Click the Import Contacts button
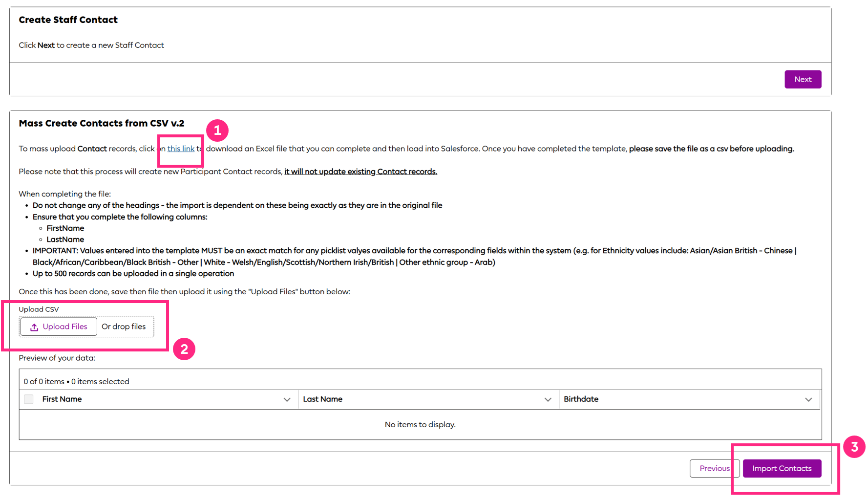This screenshot has height=502, width=868. click(781, 468)
